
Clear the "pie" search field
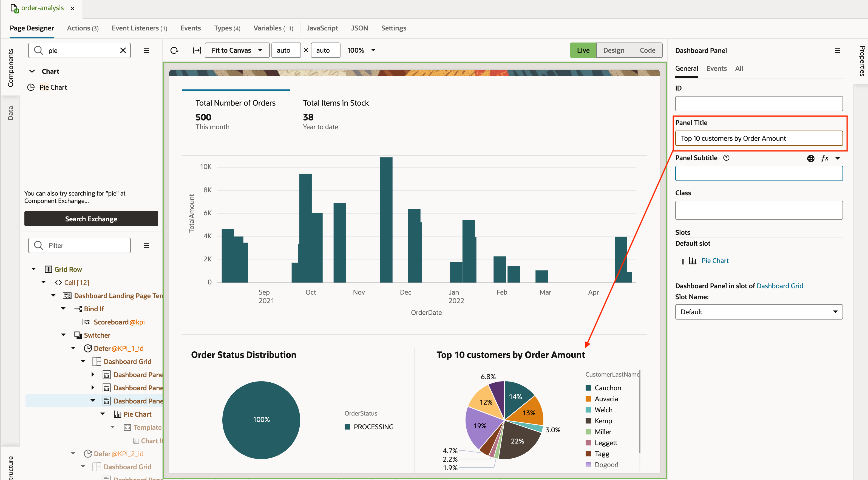click(x=123, y=50)
